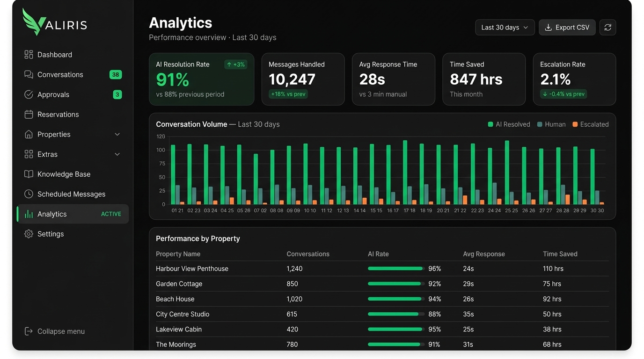Click the 1,020 conversations value
Screen dimensions: 644x359
click(294, 299)
